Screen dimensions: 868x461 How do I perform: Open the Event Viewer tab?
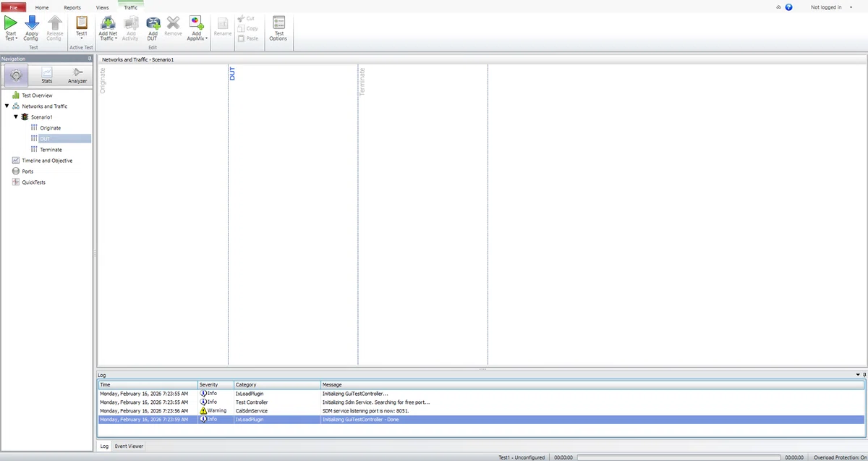click(129, 447)
